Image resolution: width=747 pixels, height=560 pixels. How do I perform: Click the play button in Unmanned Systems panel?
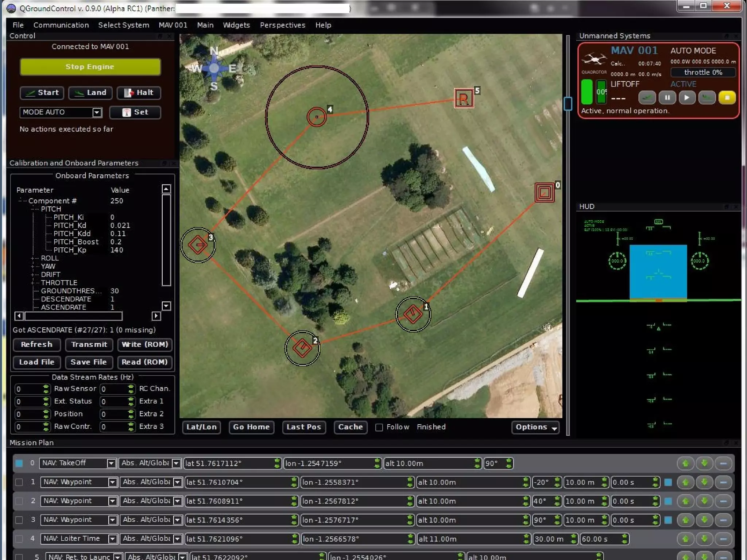pos(687,98)
